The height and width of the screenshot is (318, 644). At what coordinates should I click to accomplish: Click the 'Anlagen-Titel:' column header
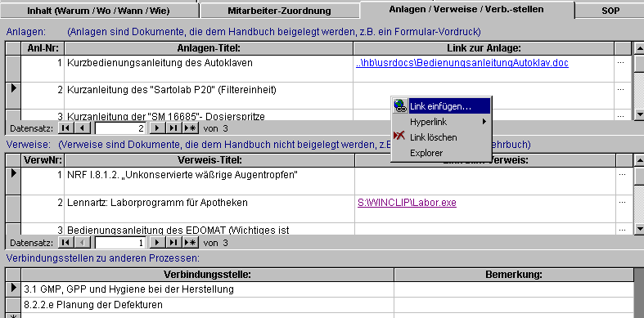coord(209,48)
